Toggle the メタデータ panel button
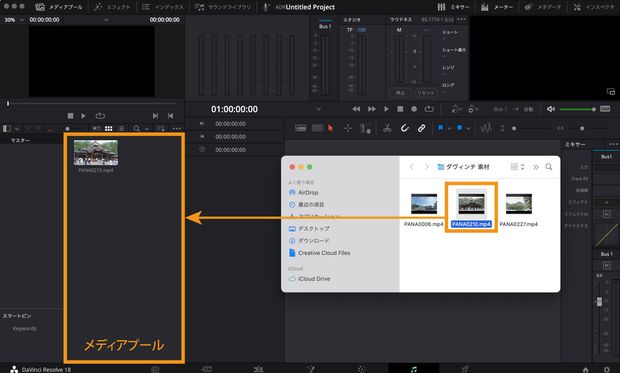Viewport: 620px width, 373px height. (x=542, y=7)
